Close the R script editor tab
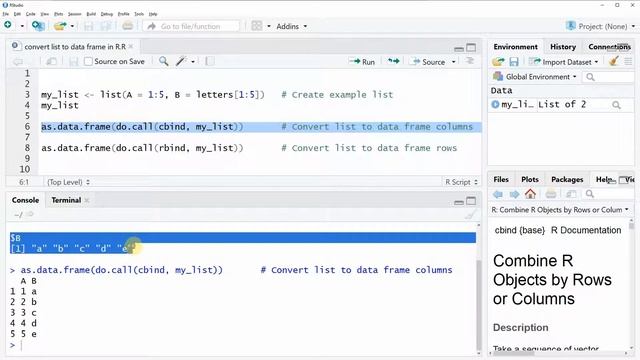The height and width of the screenshot is (360, 640). point(131,47)
